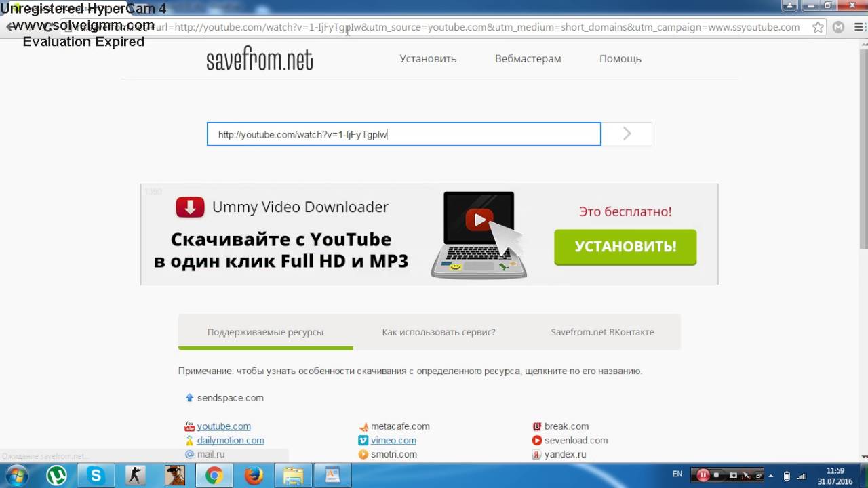Click the Ummy Video Downloader red icon
The height and width of the screenshot is (488, 868).
tap(190, 207)
